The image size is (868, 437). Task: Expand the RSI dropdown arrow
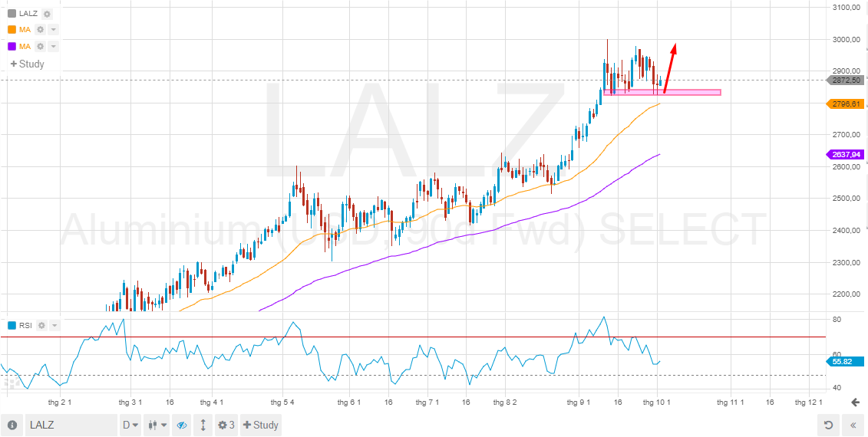tap(54, 325)
